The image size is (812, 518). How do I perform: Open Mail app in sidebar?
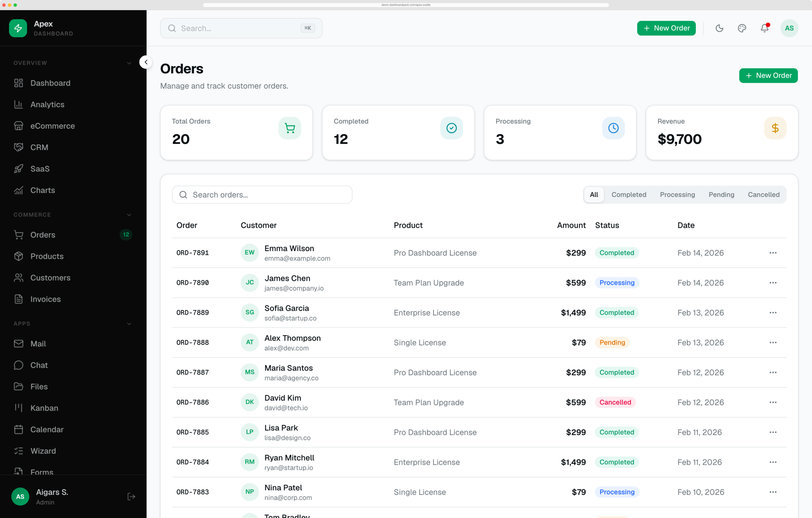coord(73,344)
